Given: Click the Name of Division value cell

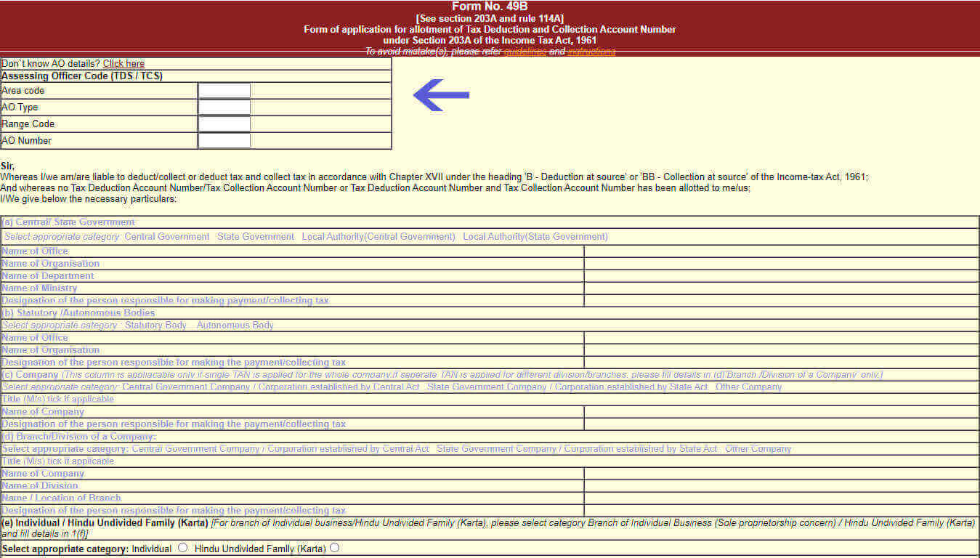Looking at the screenshot, I should coord(781,486).
